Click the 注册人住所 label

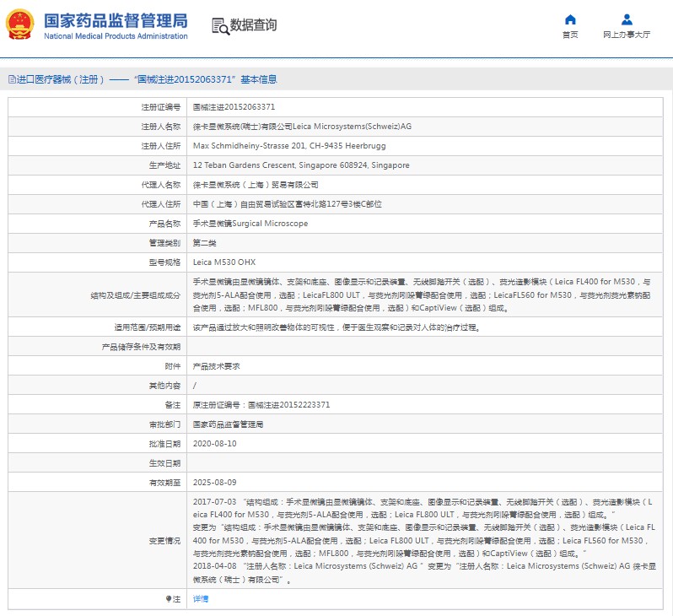click(x=161, y=146)
